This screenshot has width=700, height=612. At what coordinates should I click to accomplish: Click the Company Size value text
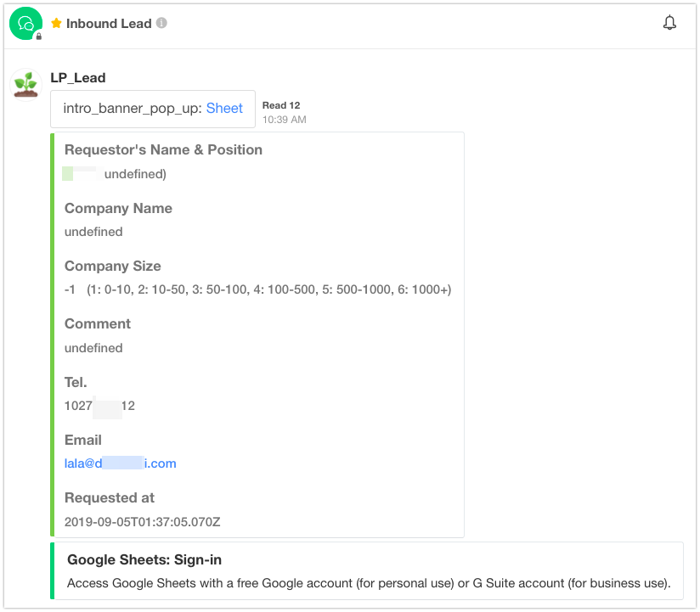pyautogui.click(x=258, y=290)
